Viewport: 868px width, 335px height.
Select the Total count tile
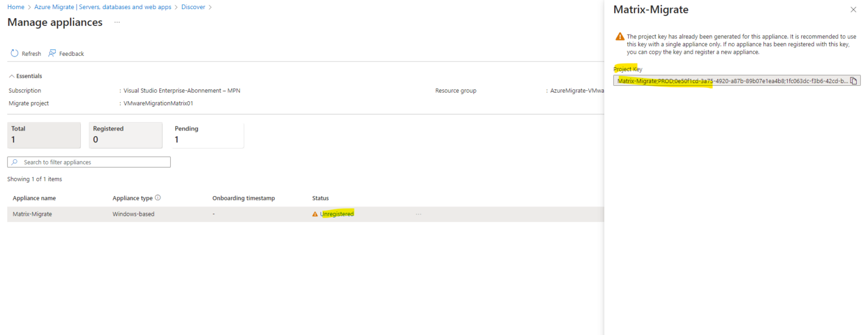pos(44,135)
